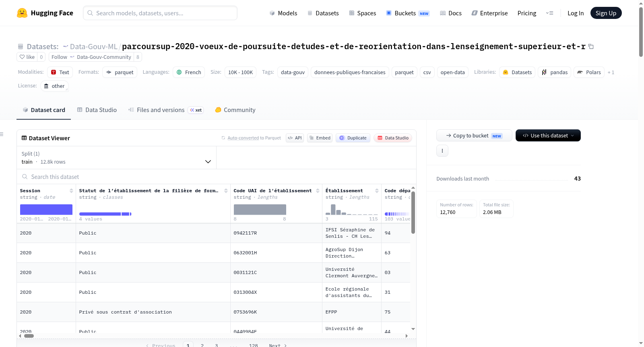The width and height of the screenshot is (644, 347).
Task: Click the Next page link
Action: point(278,345)
